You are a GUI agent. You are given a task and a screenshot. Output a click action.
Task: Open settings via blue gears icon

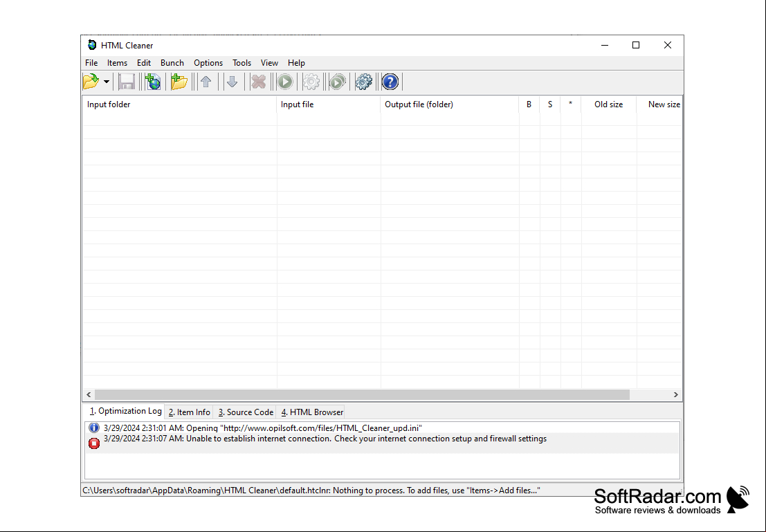(x=363, y=82)
